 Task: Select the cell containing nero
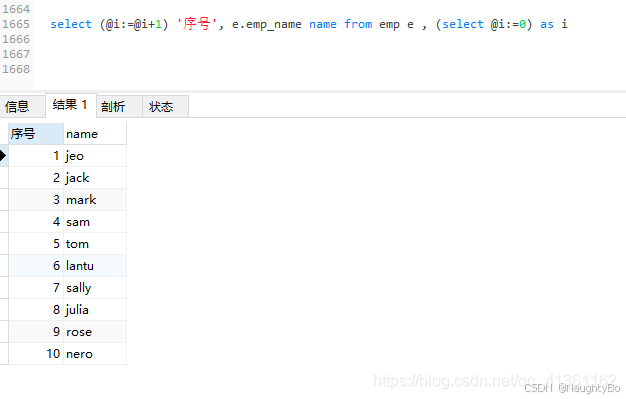[95, 353]
